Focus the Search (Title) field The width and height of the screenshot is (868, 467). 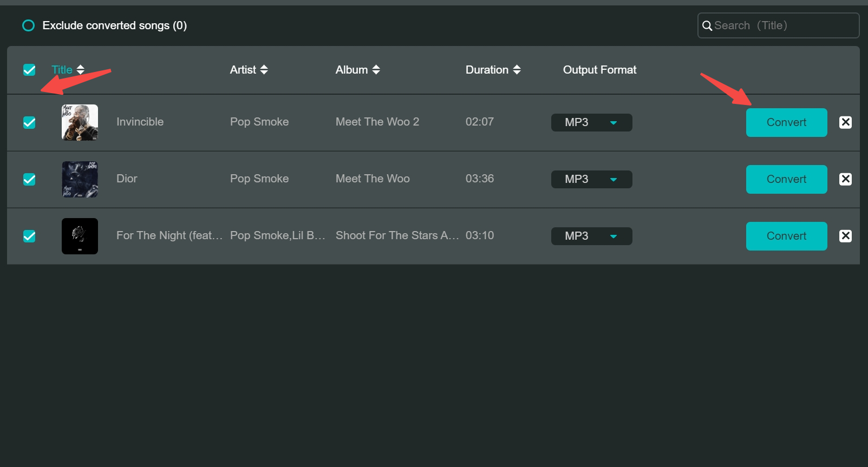[x=778, y=25]
